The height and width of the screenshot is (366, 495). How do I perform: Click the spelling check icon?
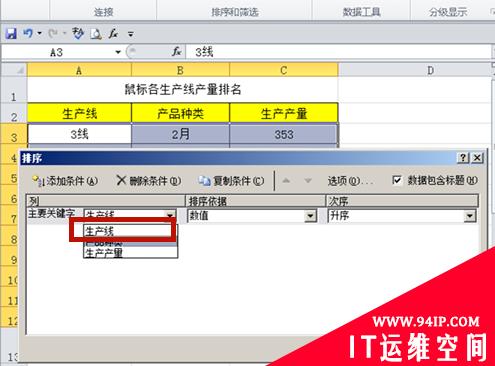coord(78,33)
